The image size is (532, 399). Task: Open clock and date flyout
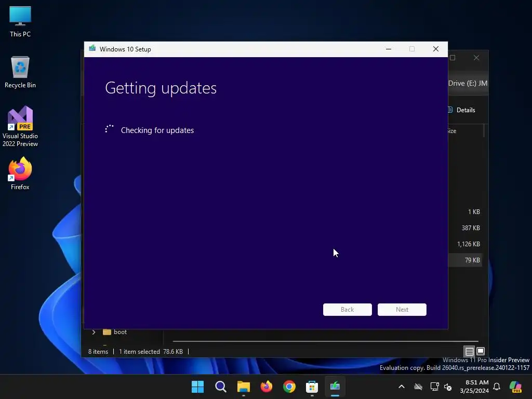[474, 387]
